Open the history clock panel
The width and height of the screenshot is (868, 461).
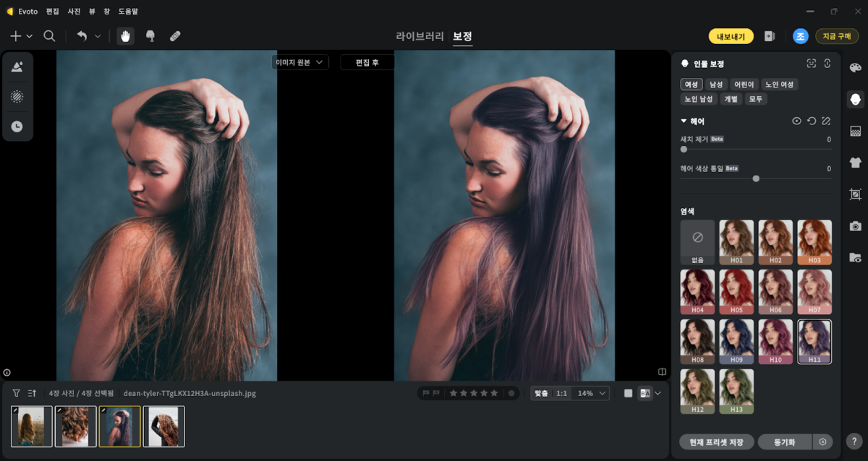point(17,126)
